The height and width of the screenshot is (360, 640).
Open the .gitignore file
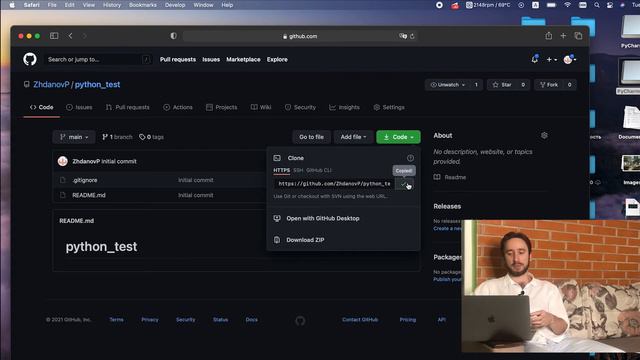(85, 180)
